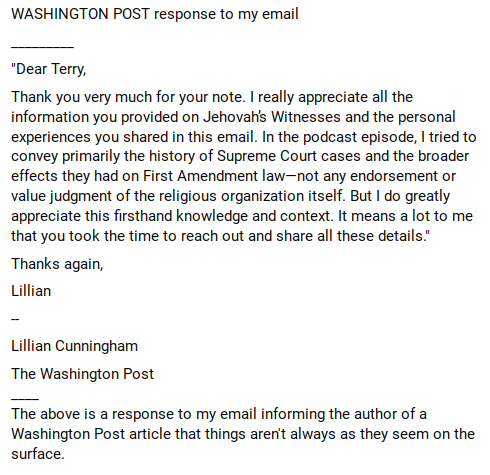Click the title 'WASHINGTON POST response to my email'
The height and width of the screenshot is (475, 490).
tap(155, 14)
